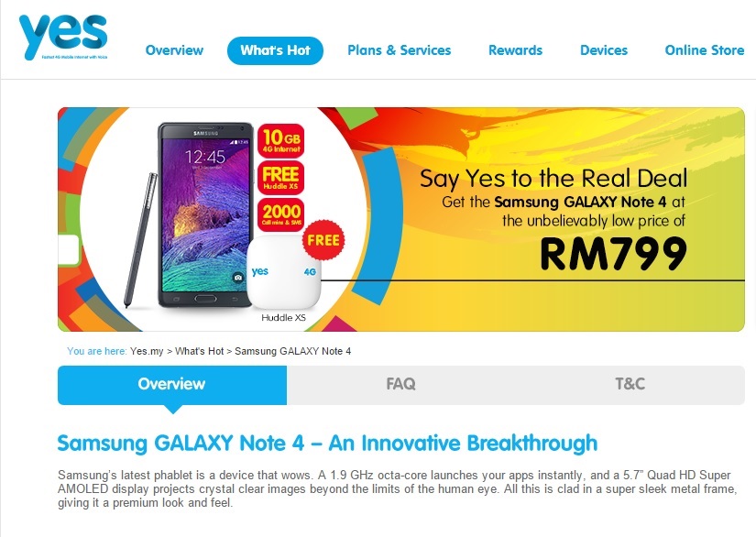Click the 10GB 4G Internet red badge
The image size is (756, 537).
[281, 141]
